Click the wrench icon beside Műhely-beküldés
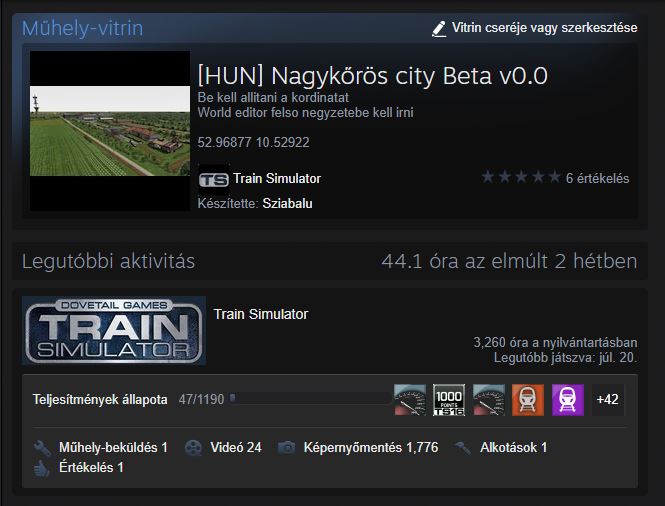This screenshot has width=665, height=506. [x=42, y=448]
